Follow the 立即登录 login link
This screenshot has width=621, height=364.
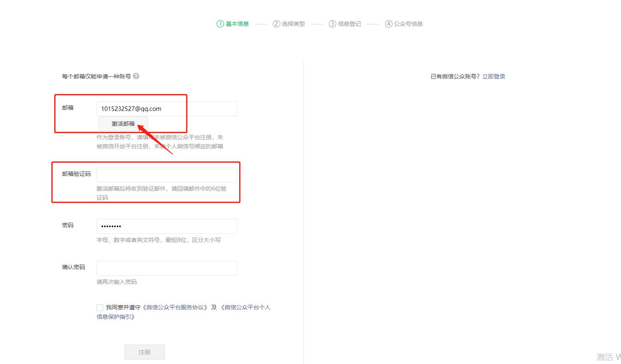tap(494, 76)
